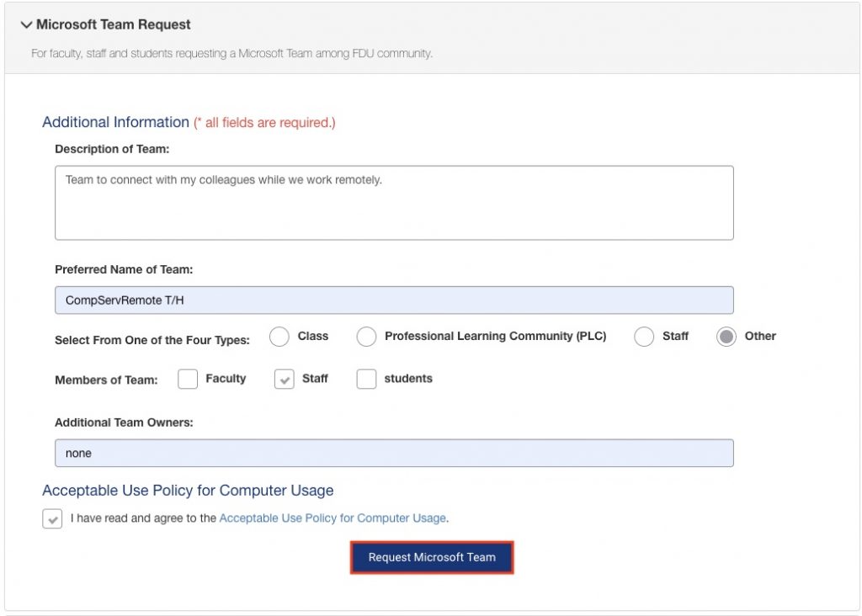Click the Additional Team Owners field

[x=394, y=453]
